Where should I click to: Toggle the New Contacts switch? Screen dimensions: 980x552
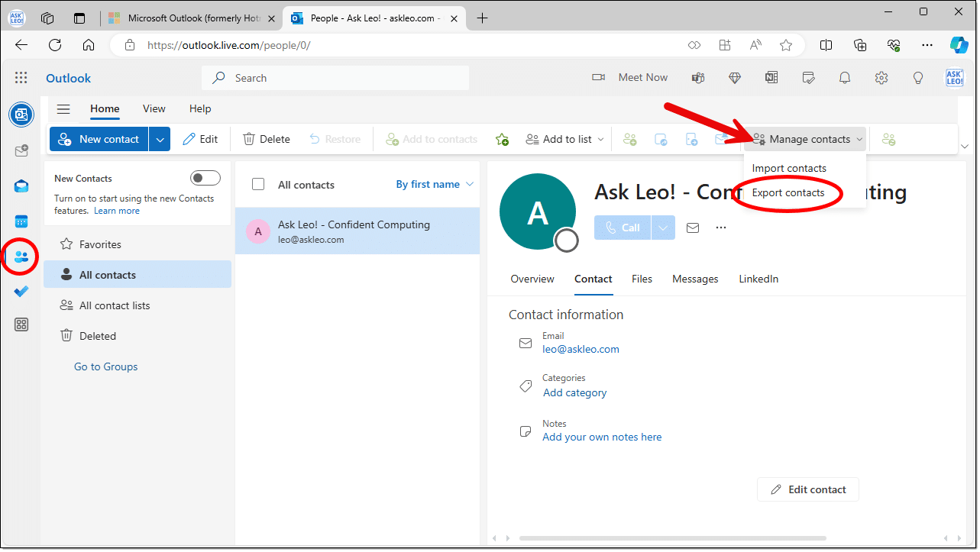(205, 178)
